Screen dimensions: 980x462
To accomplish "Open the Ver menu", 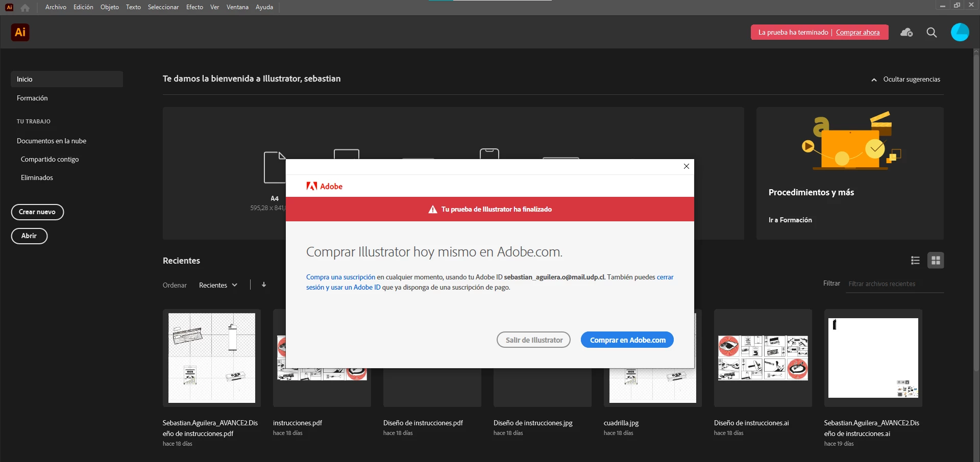I will tap(214, 7).
